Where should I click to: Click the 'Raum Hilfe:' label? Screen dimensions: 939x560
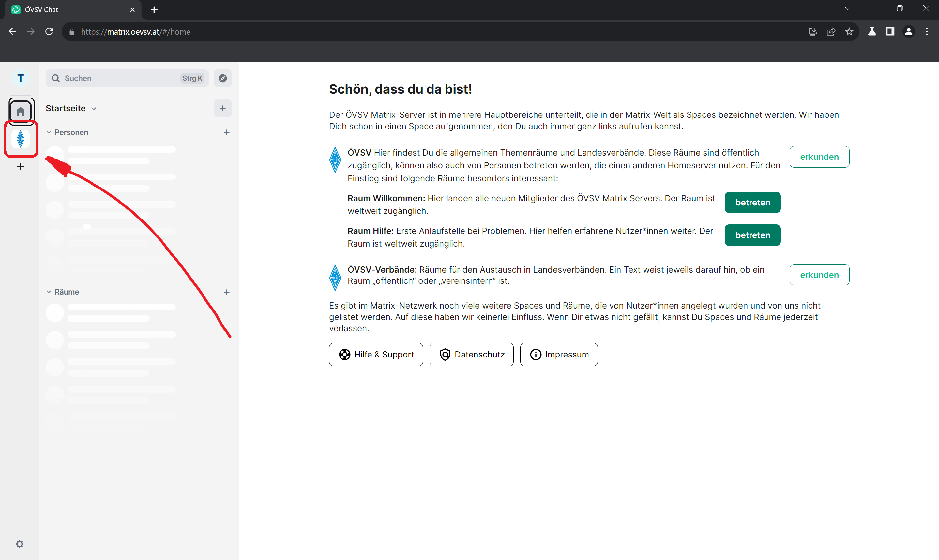click(371, 231)
